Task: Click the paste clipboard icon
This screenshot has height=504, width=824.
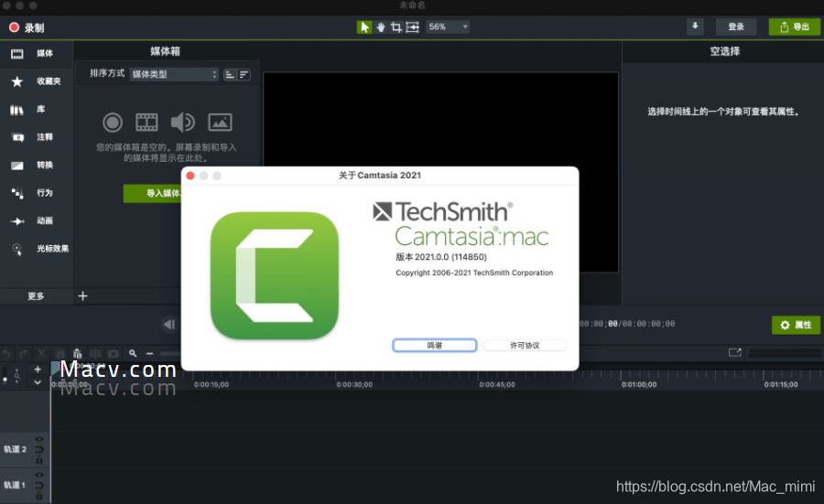Action: [x=77, y=353]
